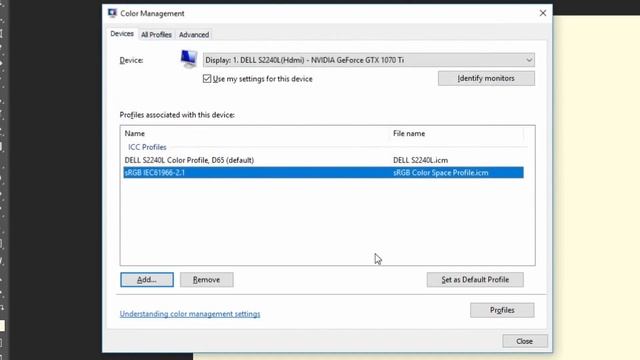Click the Add... button
The width and height of the screenshot is (640, 360).
click(147, 280)
